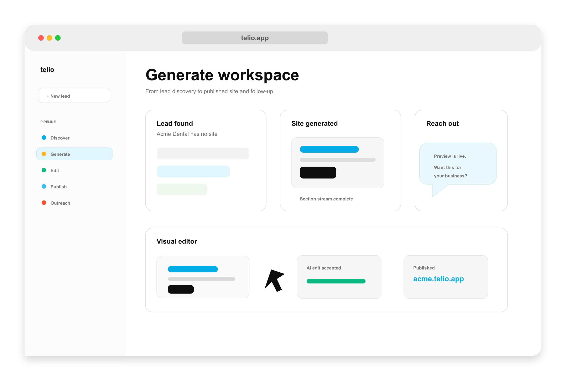
Task: Click the green window maximize dot
Action: pyautogui.click(x=58, y=38)
